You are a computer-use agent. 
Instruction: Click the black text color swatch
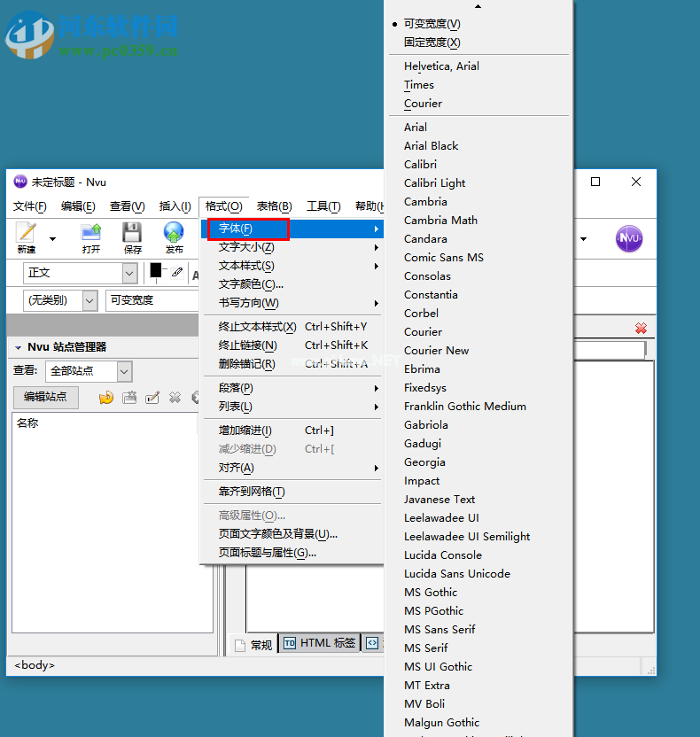156,270
